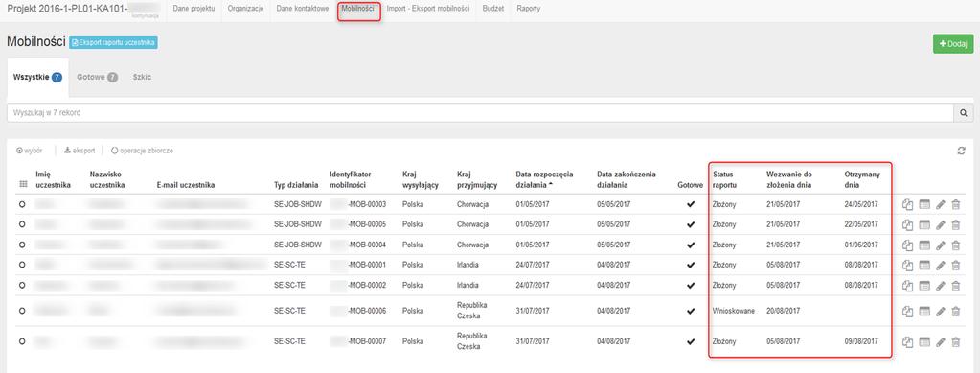
Task: Open details icon for MOB-00004 row
Action: pyautogui.click(x=924, y=245)
